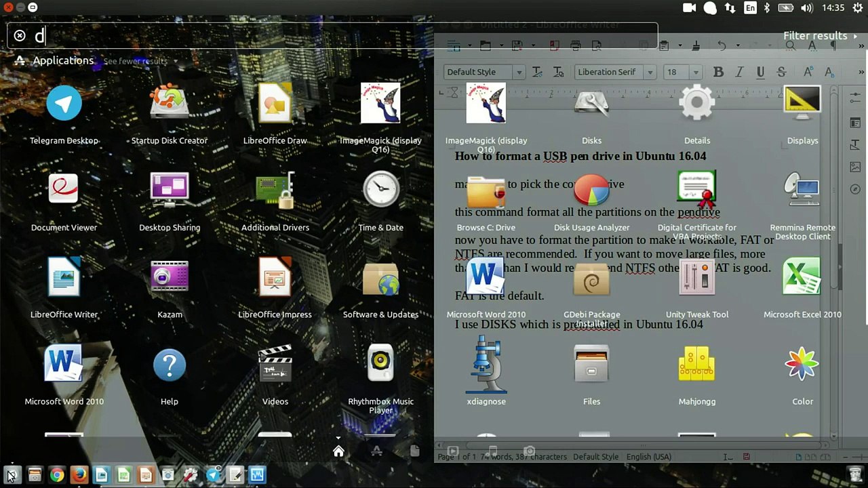This screenshot has height=488, width=868.
Task: Open the session gear menu
Action: click(x=857, y=8)
